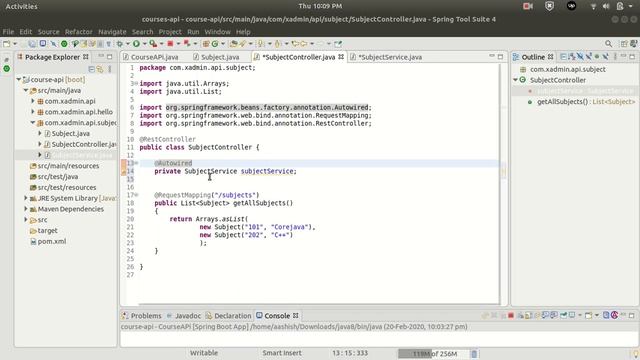
Task: Open the Run configurations dropdown arrow
Action: click(x=144, y=44)
